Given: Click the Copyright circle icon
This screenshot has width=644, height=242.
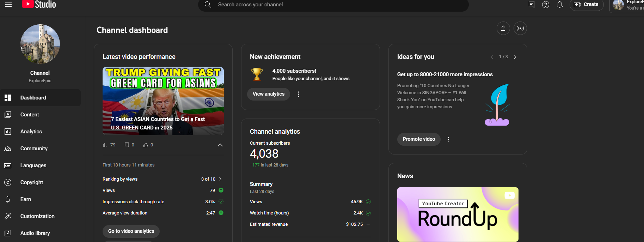Looking at the screenshot, I should (x=8, y=182).
